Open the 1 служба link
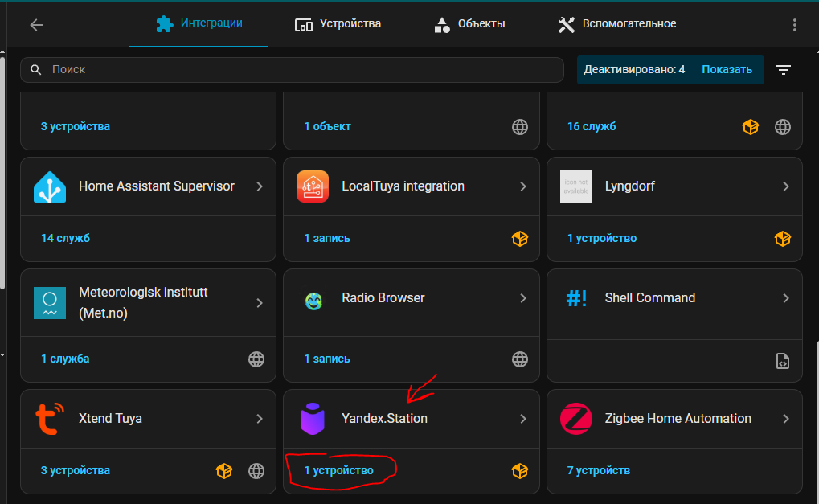Image resolution: width=819 pixels, height=504 pixels. (65, 359)
